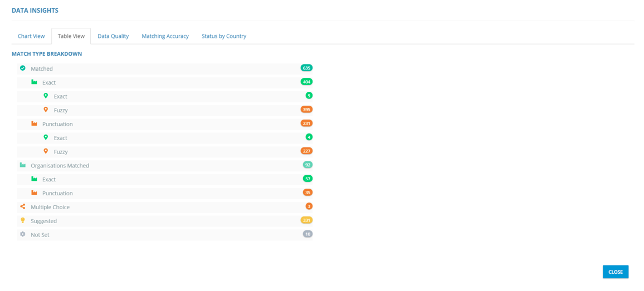Select the Fuzzy row with 227 matches
The height and width of the screenshot is (291, 644).
(x=61, y=152)
